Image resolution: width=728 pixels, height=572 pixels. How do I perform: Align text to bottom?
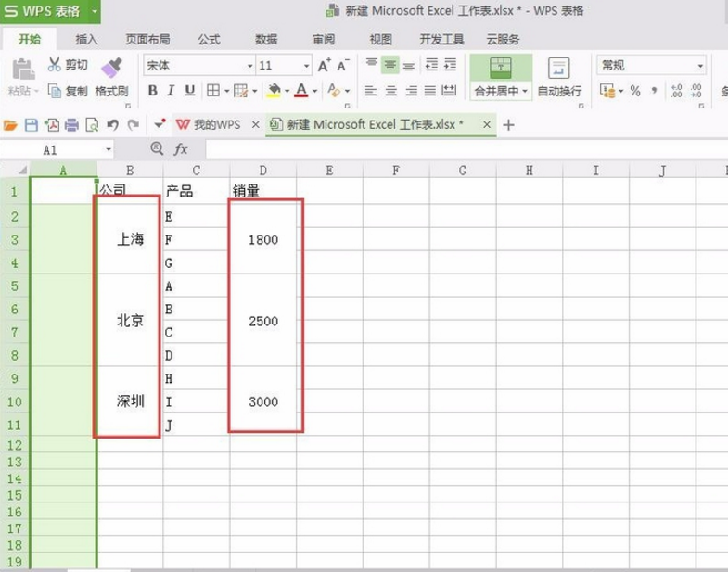[409, 66]
